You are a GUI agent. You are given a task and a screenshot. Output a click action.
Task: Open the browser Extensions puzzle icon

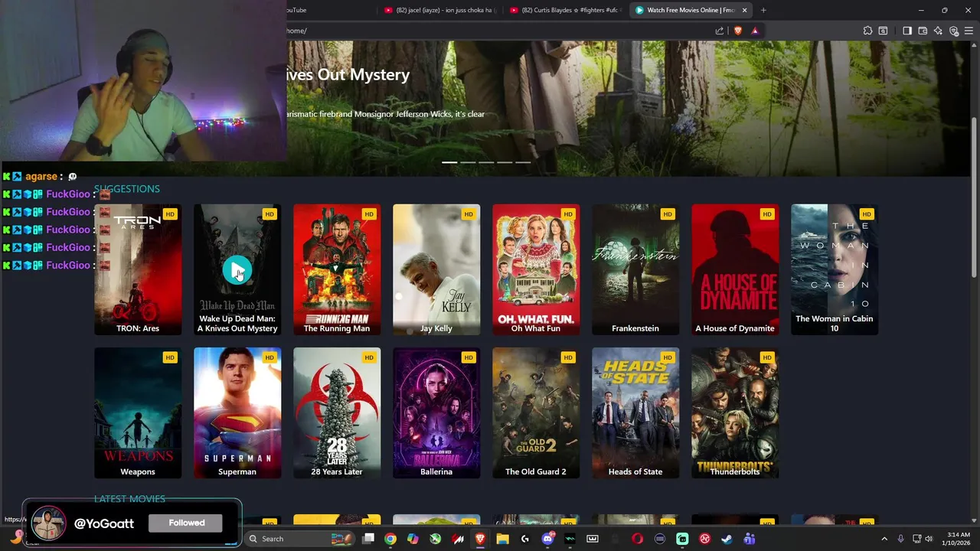(867, 31)
